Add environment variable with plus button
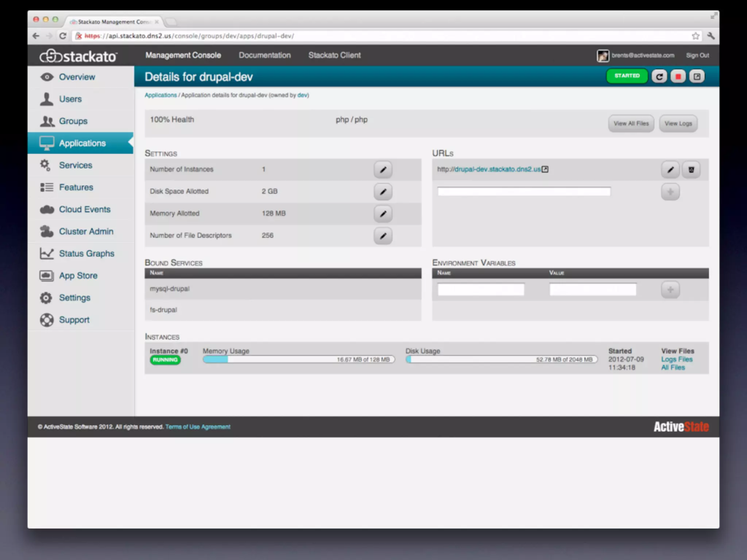This screenshot has height=560, width=747. (x=670, y=290)
